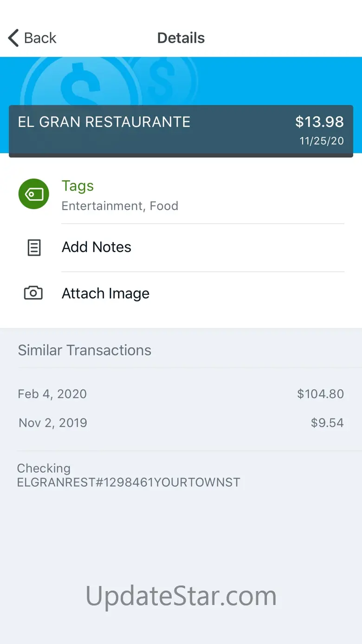
Task: Tap the green Tags icon
Action: (34, 194)
